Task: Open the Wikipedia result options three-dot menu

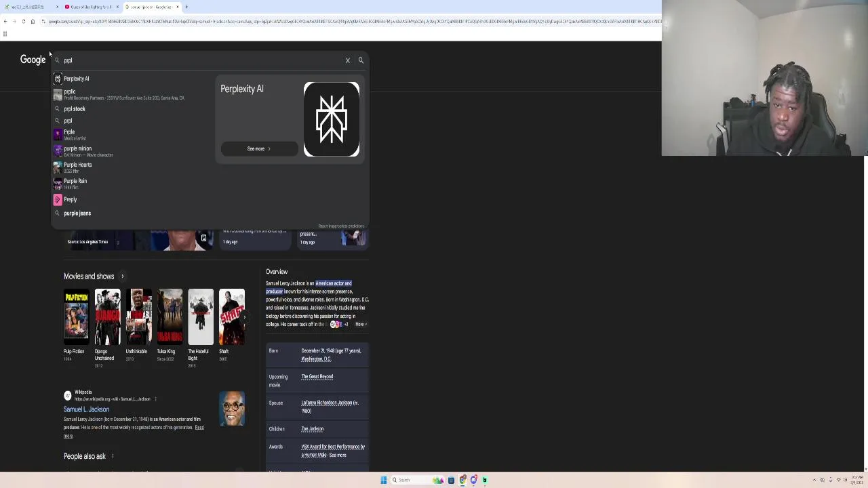Action: click(x=156, y=399)
